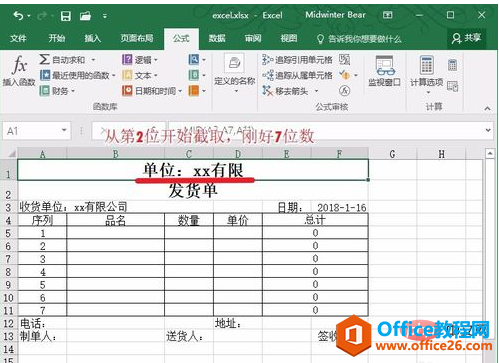Click the 共享 share button
The height and width of the screenshot is (363, 499).
(466, 38)
